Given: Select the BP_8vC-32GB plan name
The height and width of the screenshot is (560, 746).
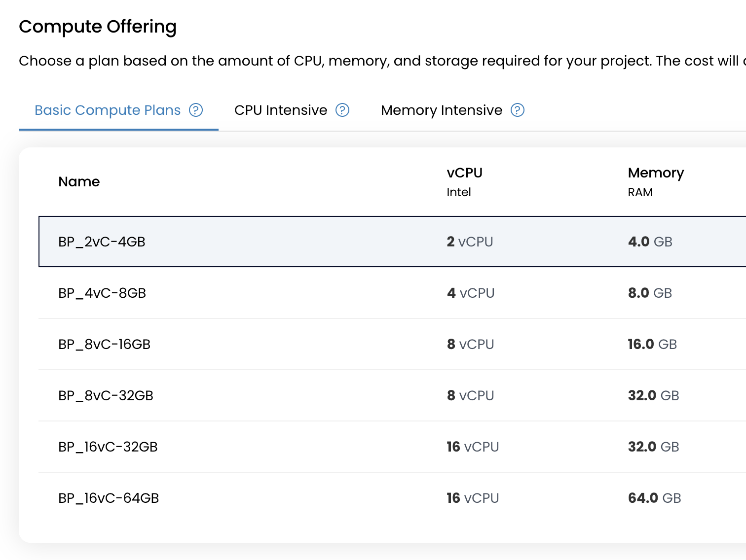Looking at the screenshot, I should click(106, 395).
